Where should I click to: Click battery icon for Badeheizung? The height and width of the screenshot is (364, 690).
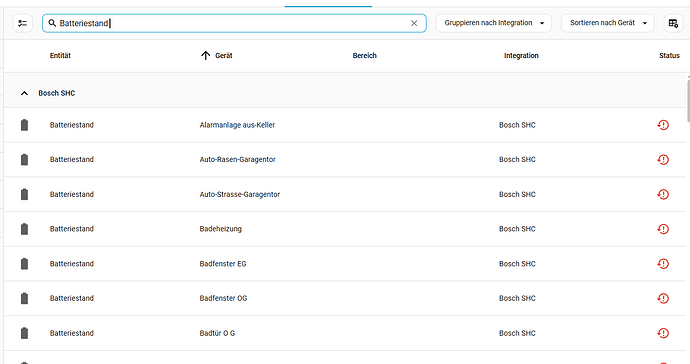click(24, 229)
